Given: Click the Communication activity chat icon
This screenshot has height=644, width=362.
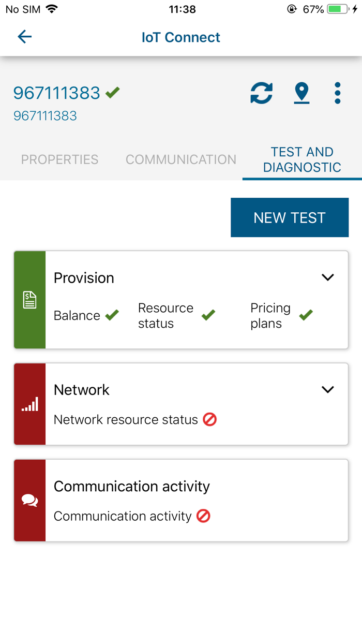Looking at the screenshot, I should coord(29,500).
